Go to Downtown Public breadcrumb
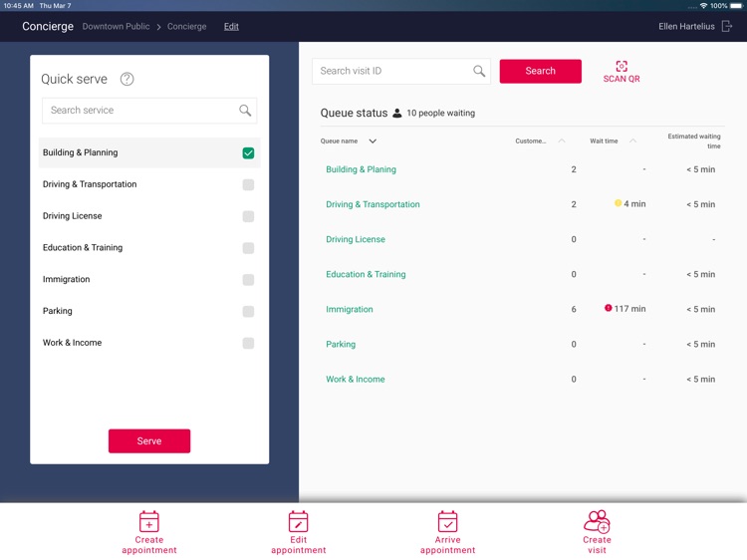Viewport: 747px width, 560px height. point(116,26)
